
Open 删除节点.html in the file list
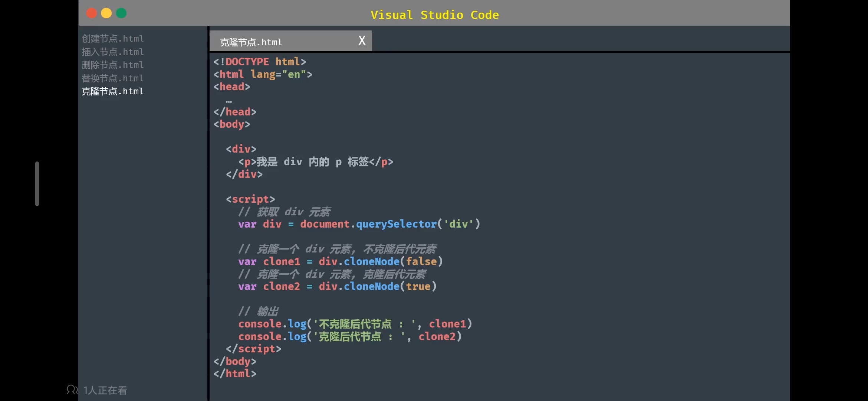(112, 65)
